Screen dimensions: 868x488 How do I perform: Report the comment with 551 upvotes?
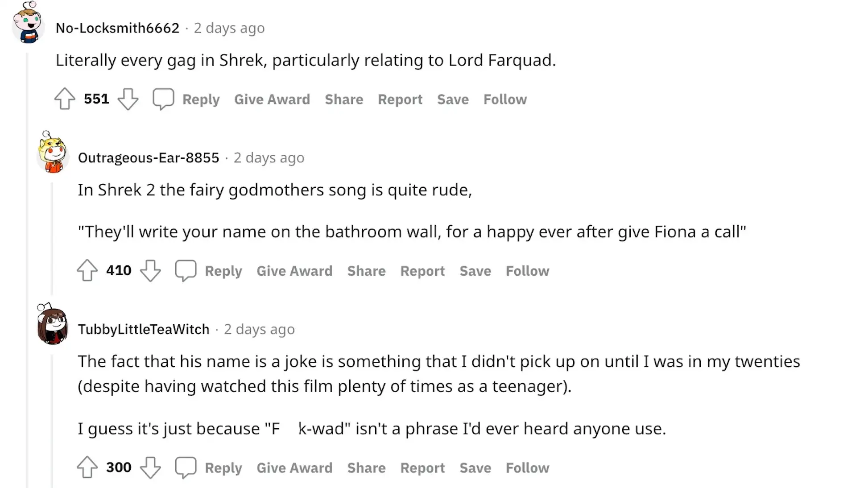[400, 99]
